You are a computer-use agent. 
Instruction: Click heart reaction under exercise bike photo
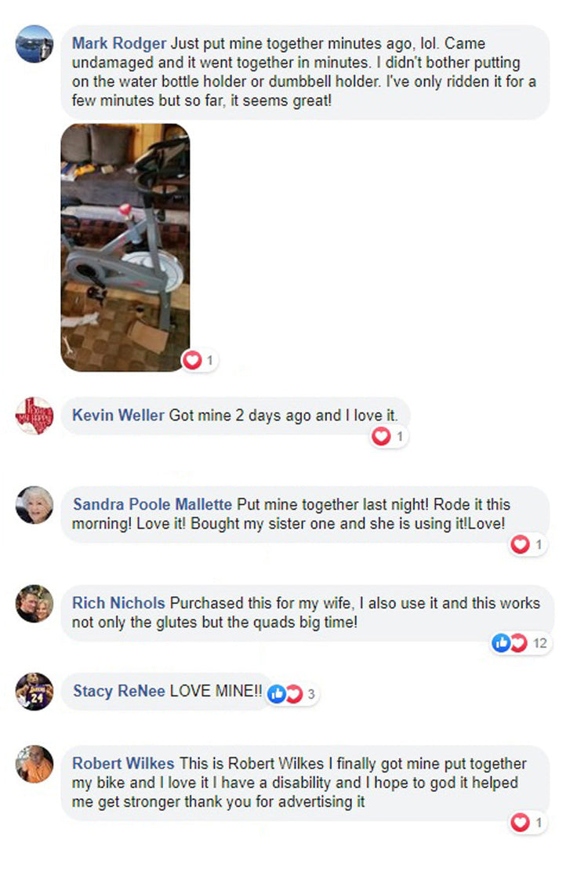click(x=199, y=360)
